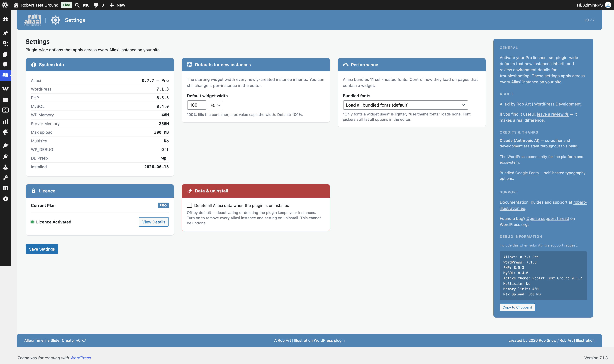The image size is (614, 364).
Task: Click the PRO plan badge
Action: [163, 205]
